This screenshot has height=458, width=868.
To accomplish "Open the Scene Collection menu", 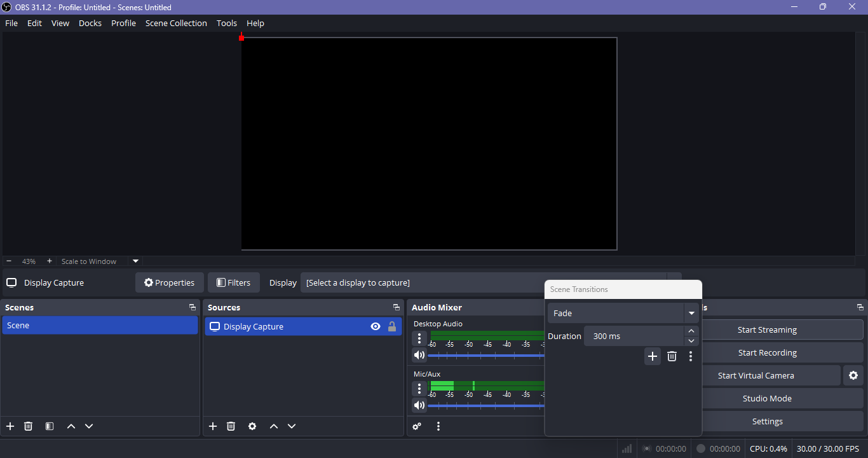I will pyautogui.click(x=176, y=23).
